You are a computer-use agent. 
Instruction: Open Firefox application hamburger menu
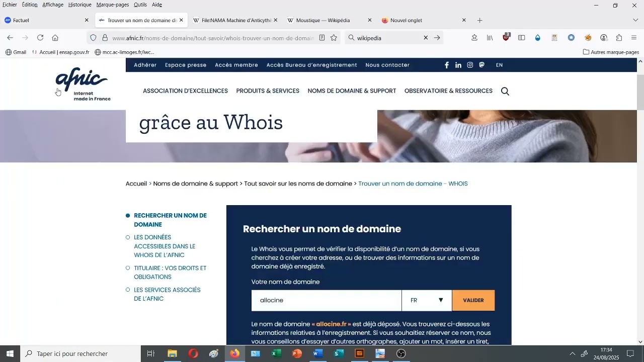pos(634,38)
